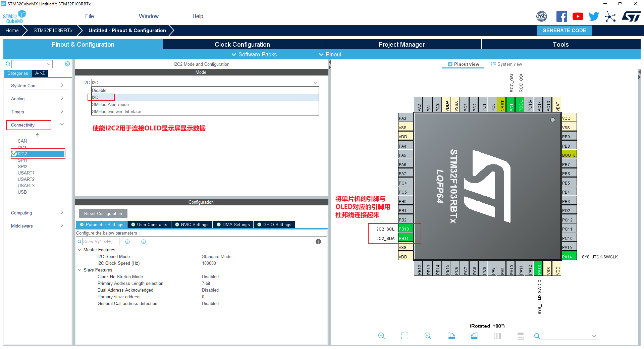Open the Window menu

[x=149, y=16]
